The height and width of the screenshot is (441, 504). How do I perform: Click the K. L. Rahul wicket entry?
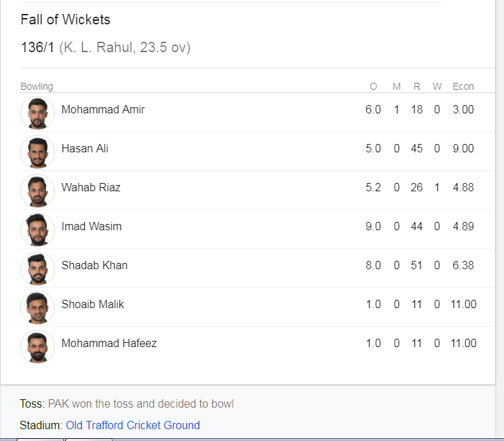106,47
